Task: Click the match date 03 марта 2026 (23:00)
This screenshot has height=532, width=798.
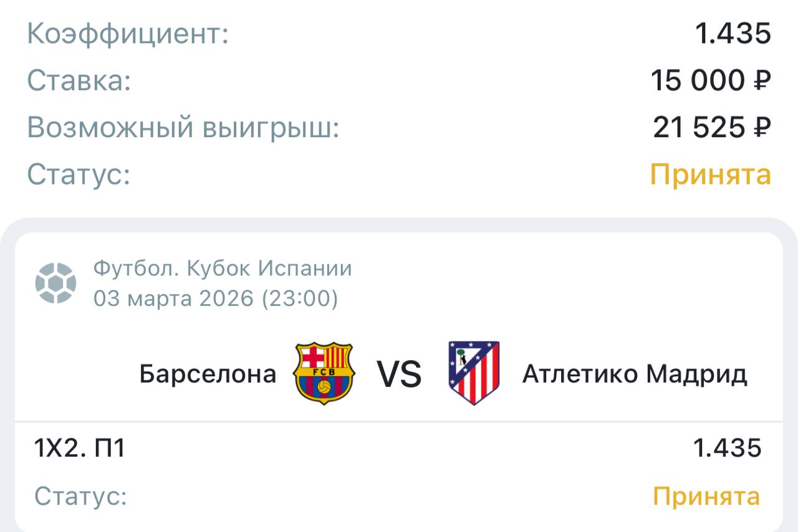Action: pyautogui.click(x=216, y=299)
